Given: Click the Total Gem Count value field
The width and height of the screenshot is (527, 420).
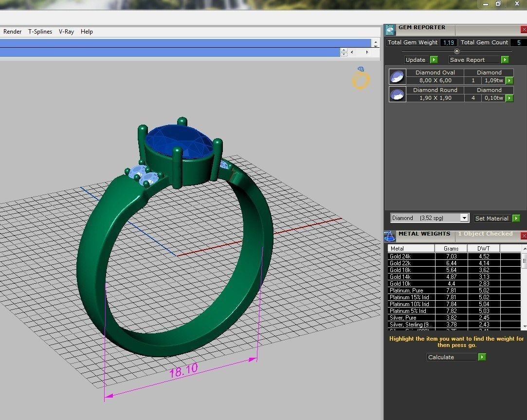Looking at the screenshot, I should click(519, 42).
